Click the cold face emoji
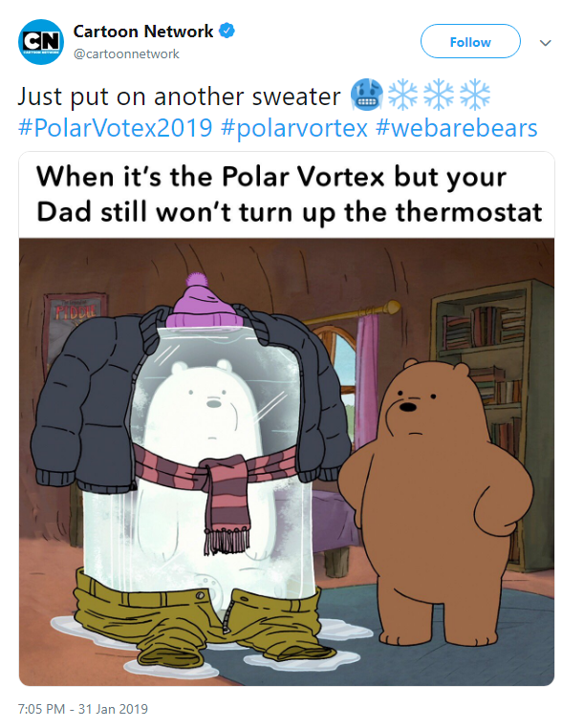Image resolution: width=562 pixels, height=728 pixels. pyautogui.click(x=367, y=95)
